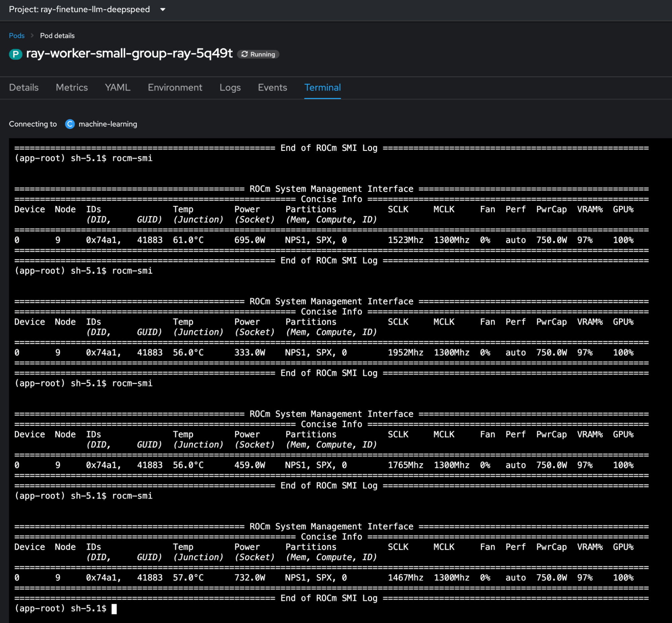Click the 732.0W power value
This screenshot has height=623, width=672.
250,578
